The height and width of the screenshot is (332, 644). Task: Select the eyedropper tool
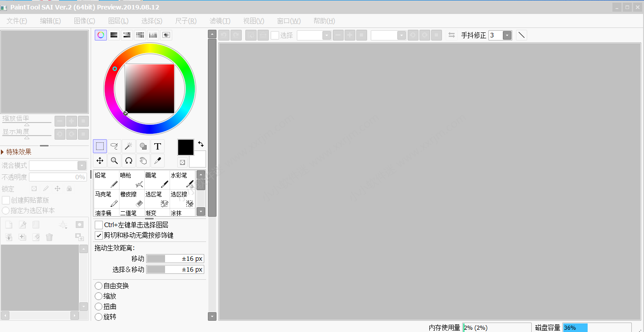(157, 160)
